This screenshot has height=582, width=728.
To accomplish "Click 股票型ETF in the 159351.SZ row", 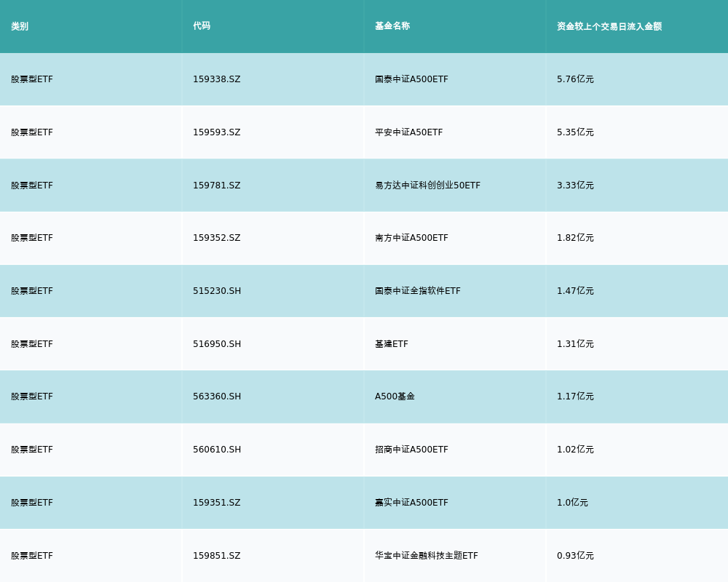I will tap(32, 503).
